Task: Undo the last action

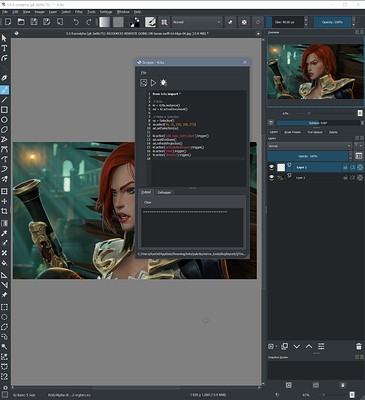Action: coord(76,22)
